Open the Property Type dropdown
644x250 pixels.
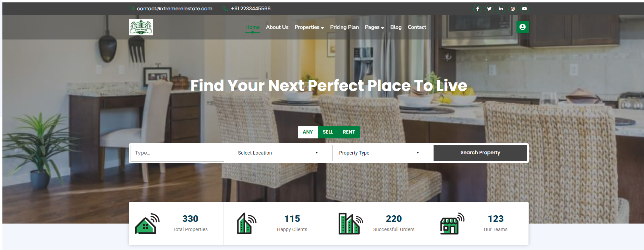click(379, 153)
